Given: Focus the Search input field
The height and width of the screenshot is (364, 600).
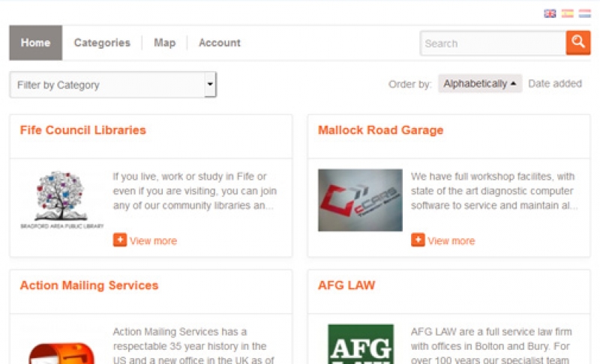Looking at the screenshot, I should click(x=493, y=43).
